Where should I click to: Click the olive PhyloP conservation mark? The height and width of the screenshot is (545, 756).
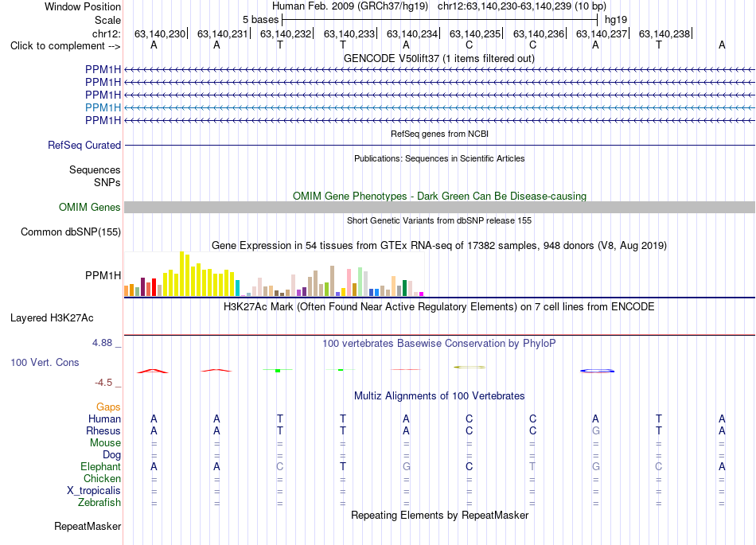click(470, 368)
